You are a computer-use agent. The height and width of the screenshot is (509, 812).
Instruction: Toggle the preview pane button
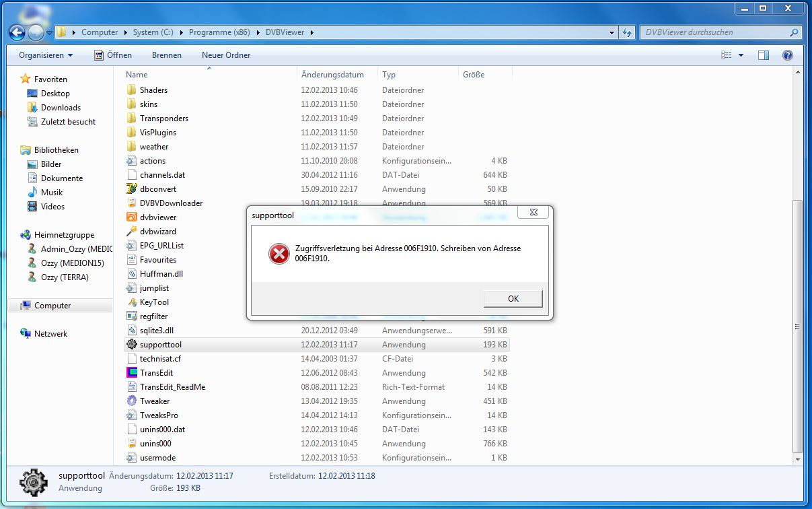tap(763, 55)
